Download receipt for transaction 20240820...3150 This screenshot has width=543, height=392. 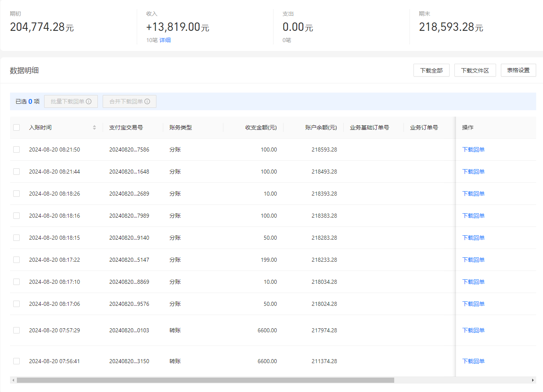pos(473,361)
